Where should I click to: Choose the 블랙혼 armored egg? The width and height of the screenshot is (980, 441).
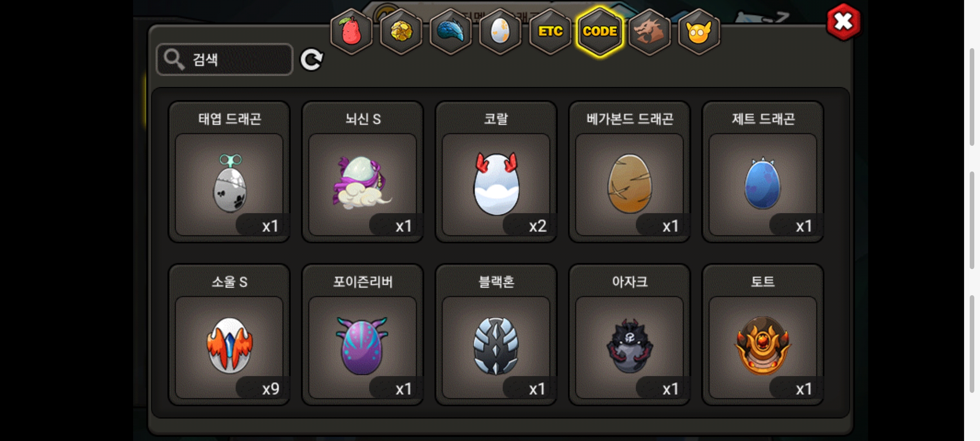coord(496,335)
